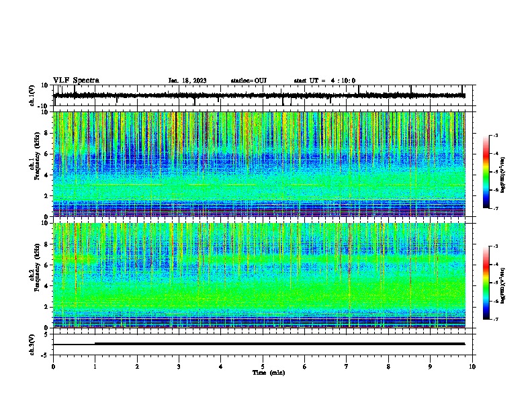Click the ch.1 voltage waveform trace panel
This screenshot has height=411, width=532.
tap(264, 95)
